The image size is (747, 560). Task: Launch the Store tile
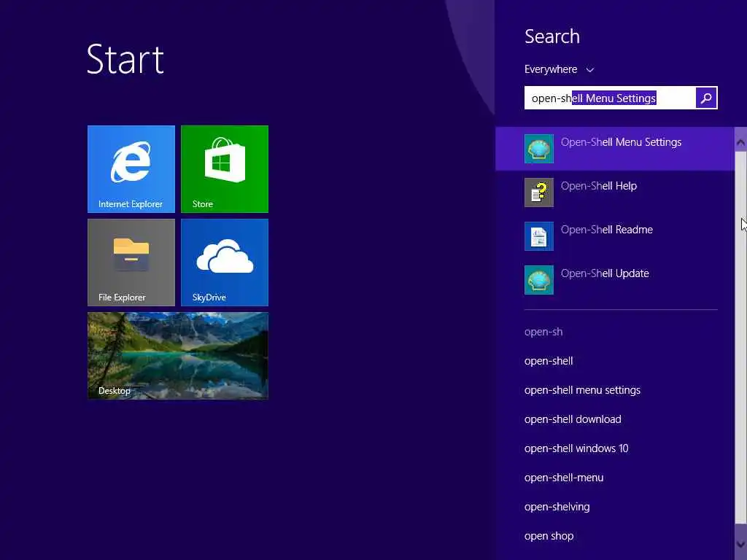pyautogui.click(x=225, y=169)
